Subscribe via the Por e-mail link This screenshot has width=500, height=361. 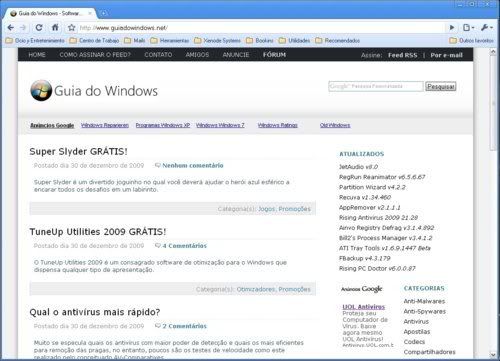tap(447, 55)
